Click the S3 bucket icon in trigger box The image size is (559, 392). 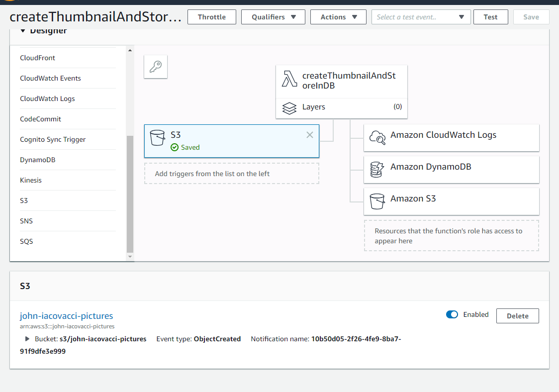[x=157, y=138]
